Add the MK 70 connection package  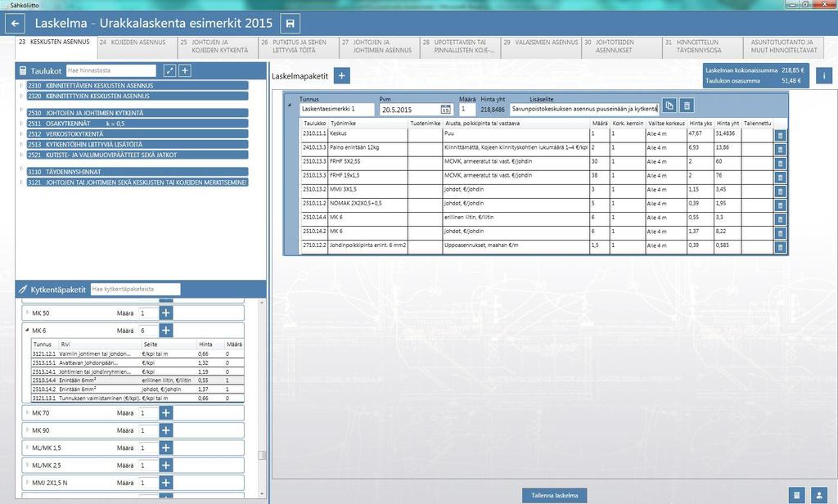tap(166, 413)
